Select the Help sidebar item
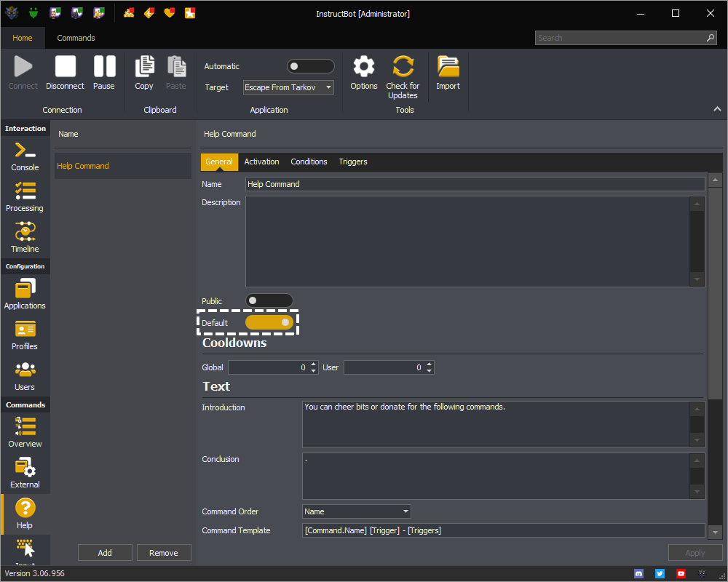This screenshot has height=582, width=728. [x=25, y=514]
